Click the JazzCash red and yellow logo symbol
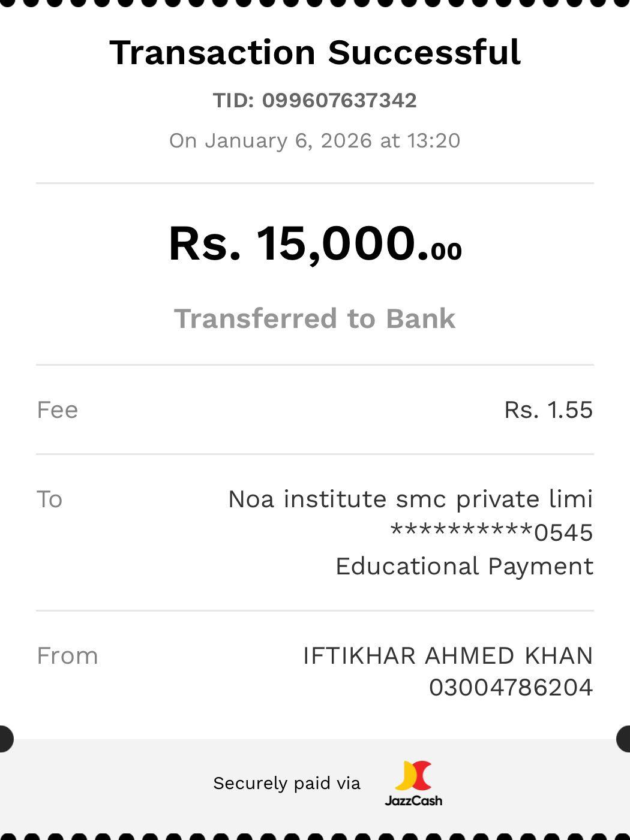Image resolution: width=630 pixels, height=840 pixels. [413, 775]
